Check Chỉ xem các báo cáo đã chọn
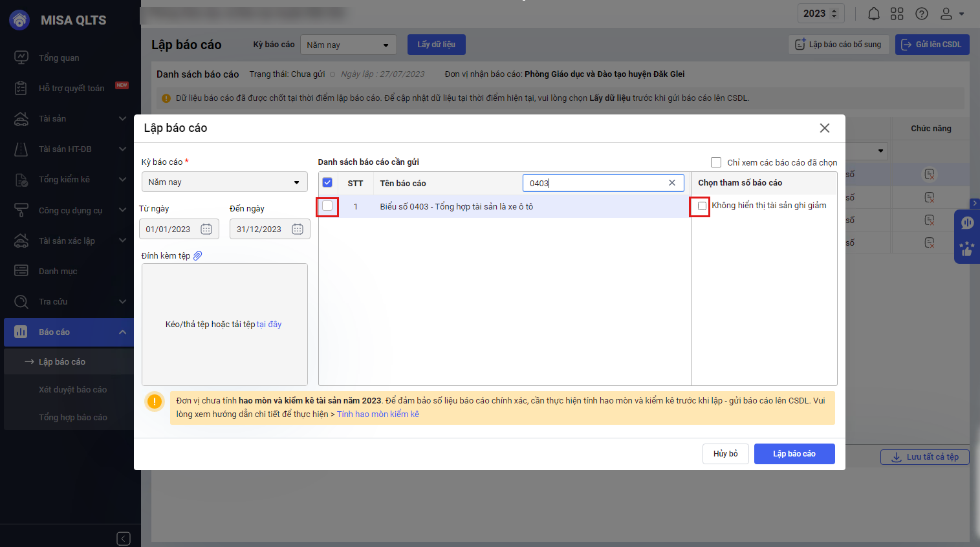This screenshot has height=547, width=980. click(716, 162)
